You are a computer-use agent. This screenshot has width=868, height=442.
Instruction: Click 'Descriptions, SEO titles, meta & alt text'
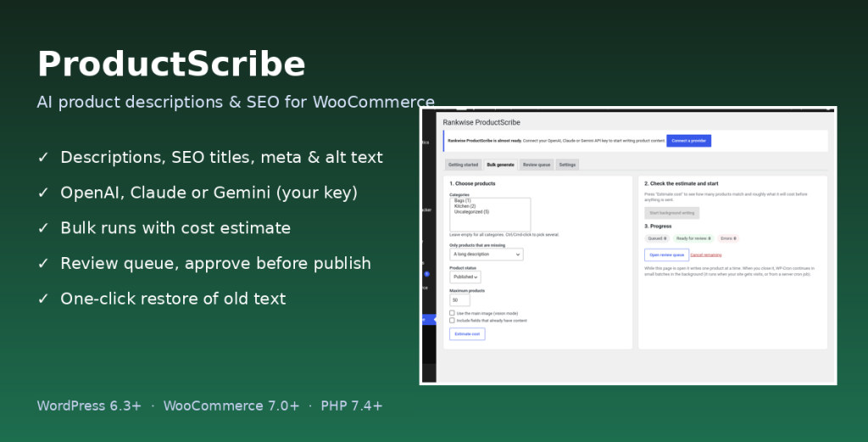[x=221, y=157]
